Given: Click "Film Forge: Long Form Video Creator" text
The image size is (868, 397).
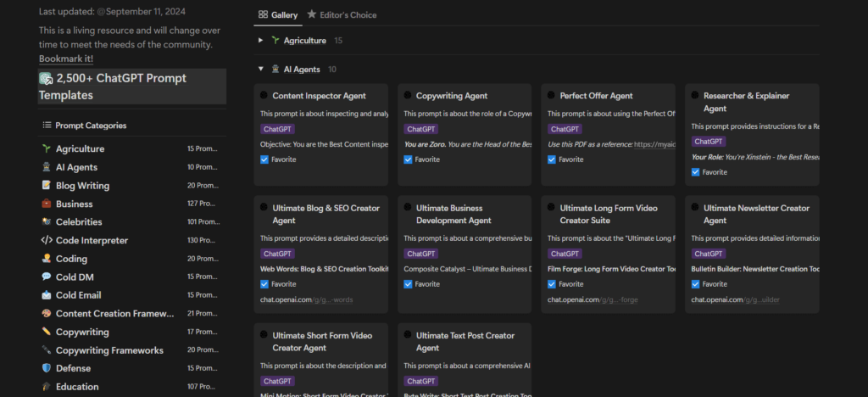Looking at the screenshot, I should tap(611, 269).
